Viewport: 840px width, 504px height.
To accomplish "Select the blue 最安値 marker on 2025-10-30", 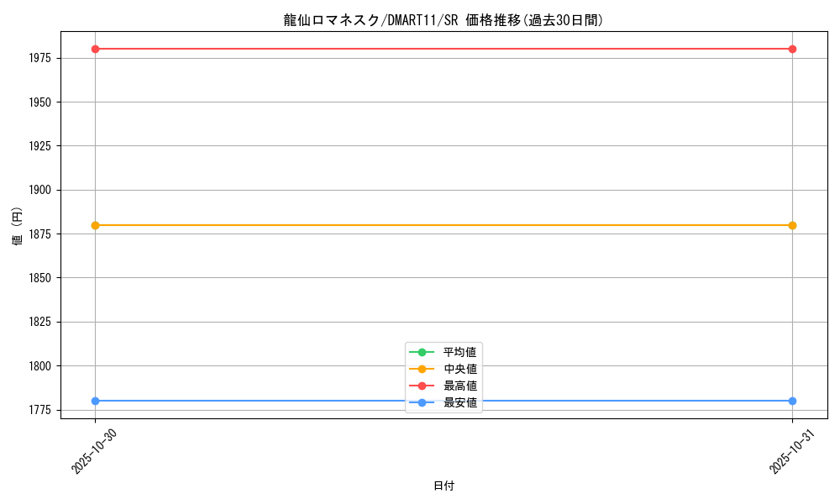I will pyautogui.click(x=94, y=401).
